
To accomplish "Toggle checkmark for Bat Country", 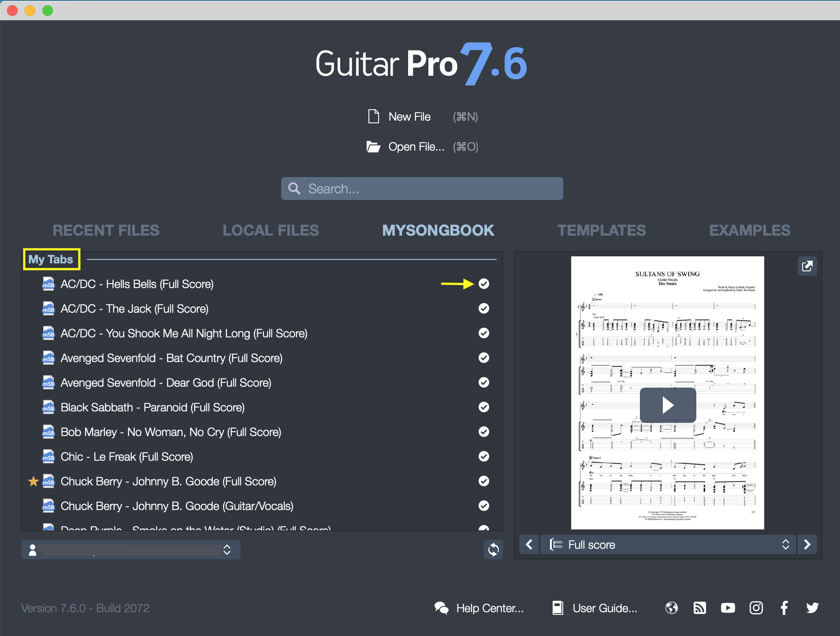I will tap(484, 358).
